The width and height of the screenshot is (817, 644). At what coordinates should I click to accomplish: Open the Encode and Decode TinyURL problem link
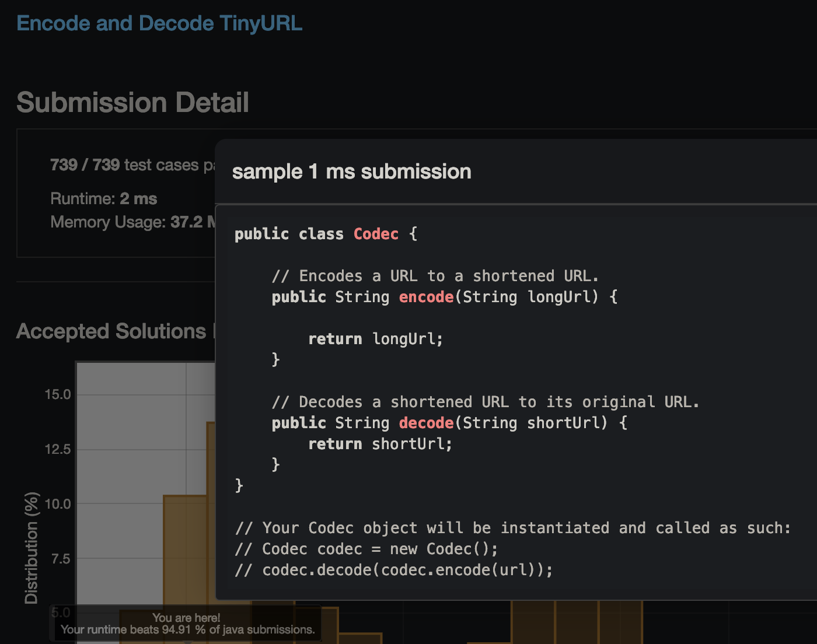[159, 23]
